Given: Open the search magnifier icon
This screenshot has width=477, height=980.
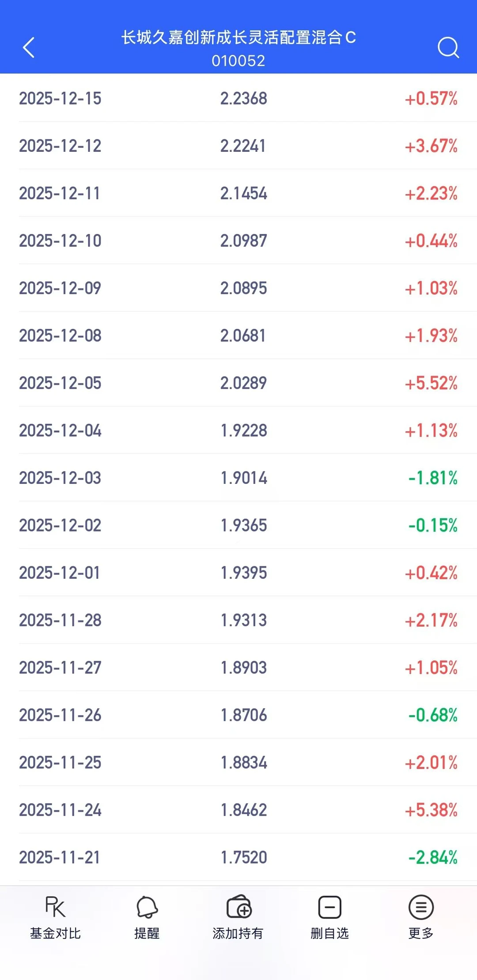Looking at the screenshot, I should click(x=448, y=47).
